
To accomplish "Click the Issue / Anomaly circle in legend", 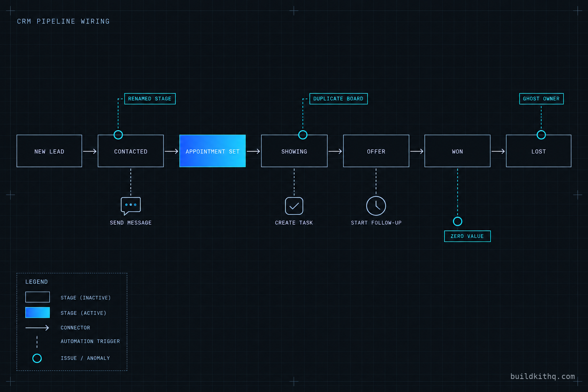I will click(37, 358).
